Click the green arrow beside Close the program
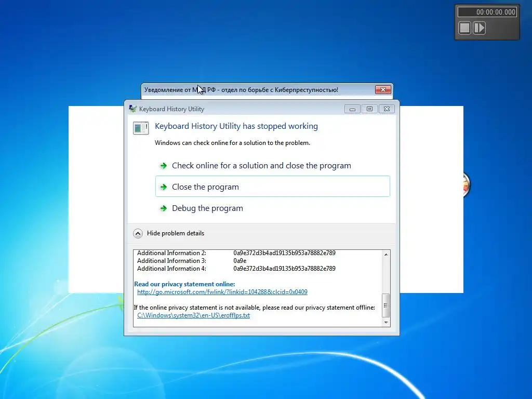Screen dimensions: 532x399 [x=164, y=187]
